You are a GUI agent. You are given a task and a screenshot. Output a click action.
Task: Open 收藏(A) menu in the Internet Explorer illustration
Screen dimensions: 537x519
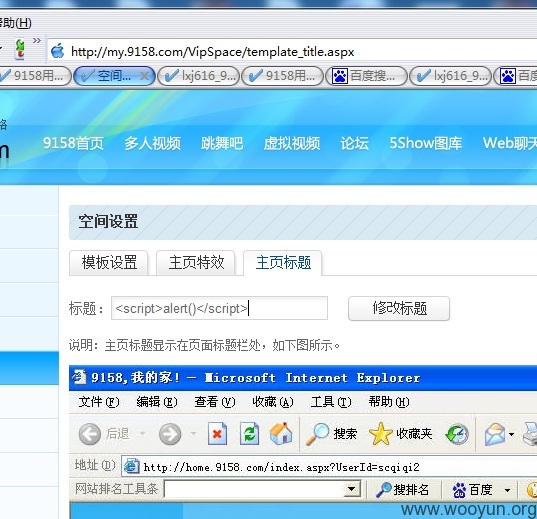[x=273, y=402]
